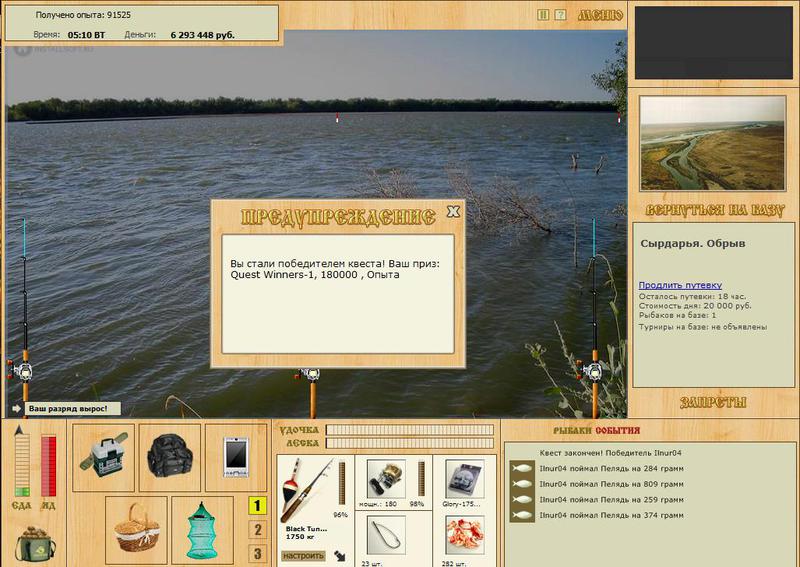Click Стоимость дня: 20 000 руб. text
Viewport: 800px width, 567px height.
point(695,306)
